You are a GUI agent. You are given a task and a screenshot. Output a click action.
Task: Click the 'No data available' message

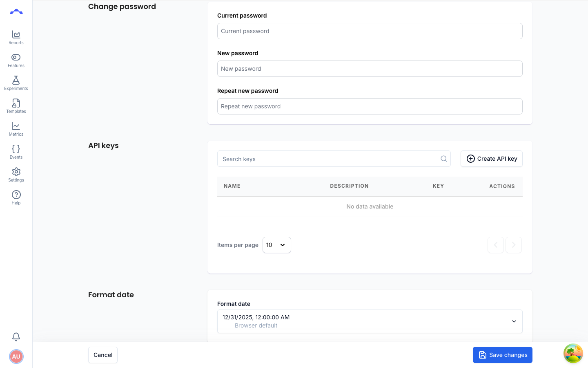click(370, 206)
